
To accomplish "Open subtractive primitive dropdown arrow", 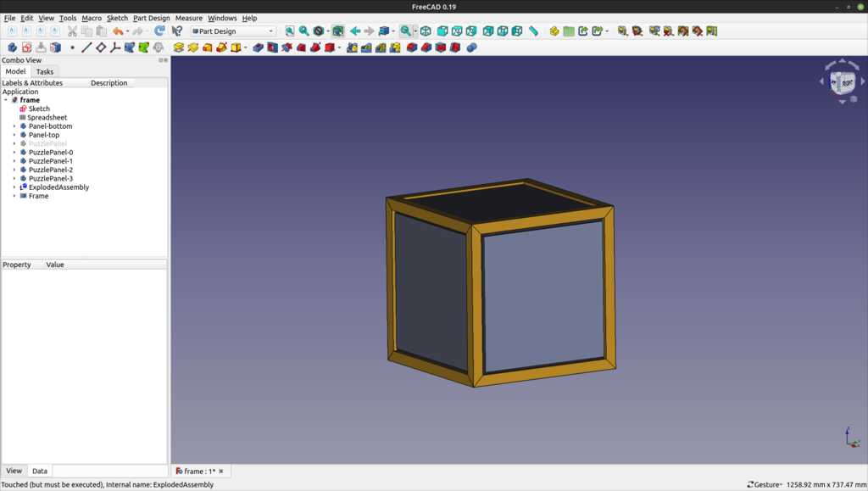I will click(x=339, y=47).
